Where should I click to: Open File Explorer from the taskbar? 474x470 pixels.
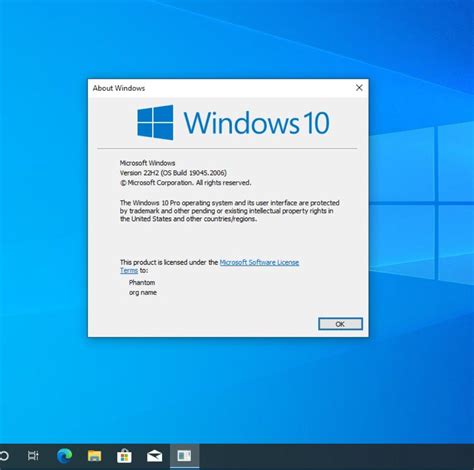coord(94,456)
